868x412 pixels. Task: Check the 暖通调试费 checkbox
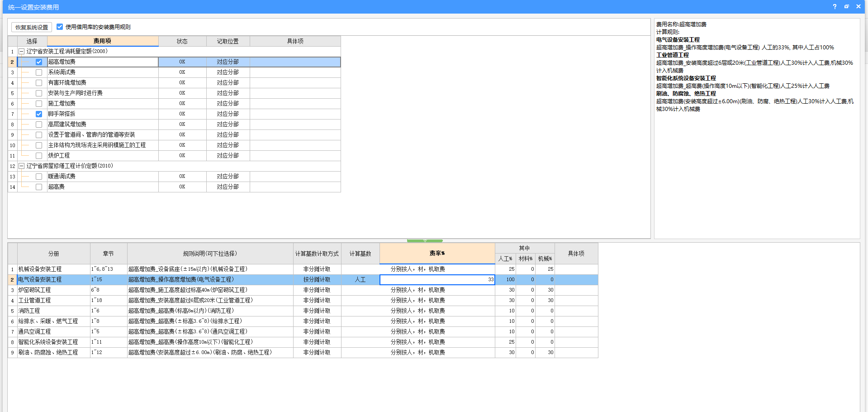tap(39, 177)
